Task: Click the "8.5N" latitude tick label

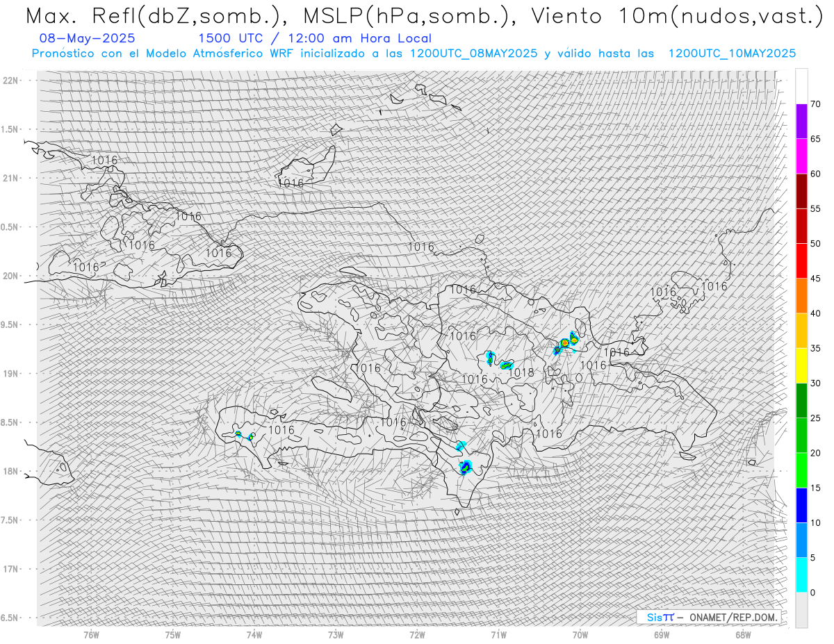Action: point(10,422)
